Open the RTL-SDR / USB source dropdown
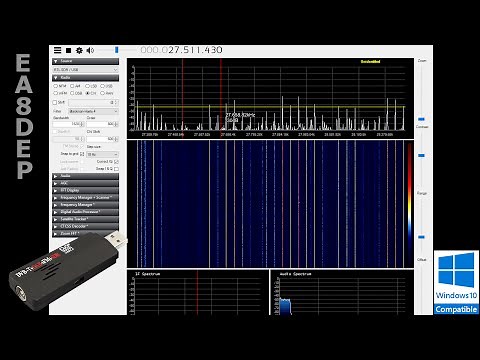480x360 pixels. (86, 70)
